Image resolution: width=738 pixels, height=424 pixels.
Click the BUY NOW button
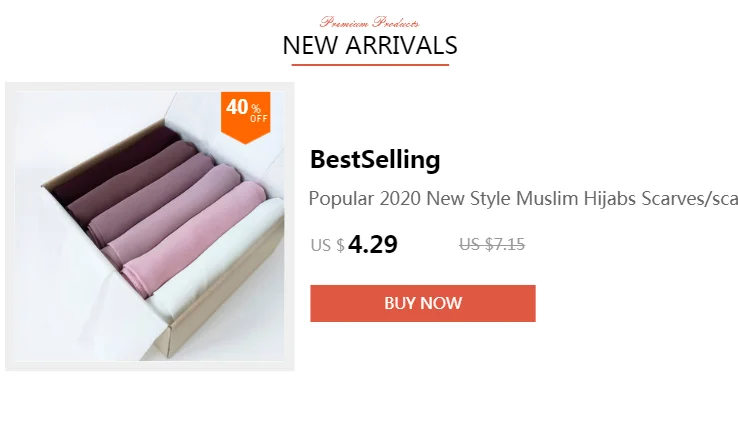pos(423,304)
